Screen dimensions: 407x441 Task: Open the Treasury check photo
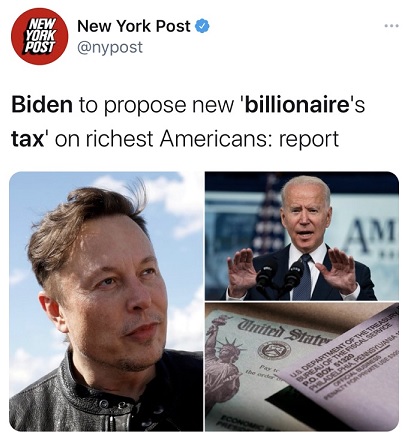point(302,367)
